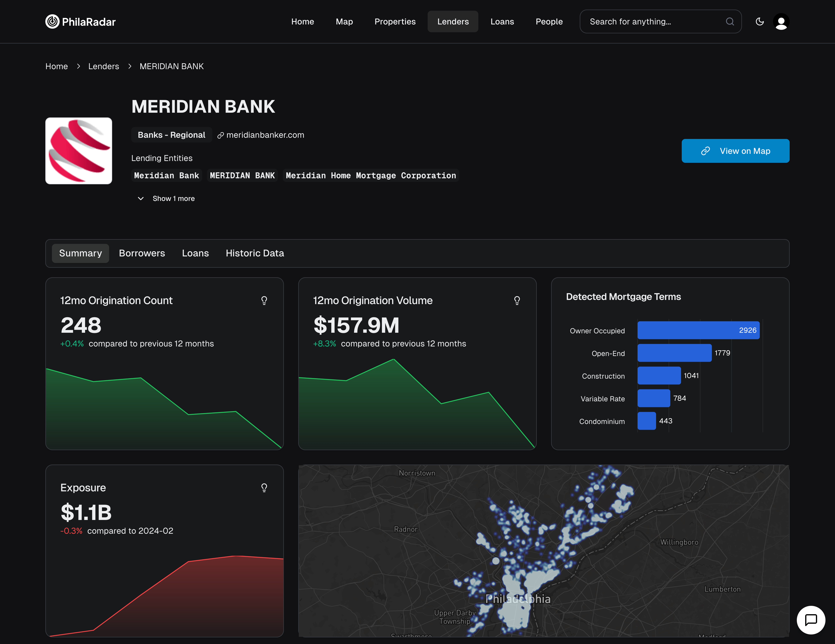Click the Meridian Bank logo thumbnail
835x644 pixels.
[x=79, y=151]
